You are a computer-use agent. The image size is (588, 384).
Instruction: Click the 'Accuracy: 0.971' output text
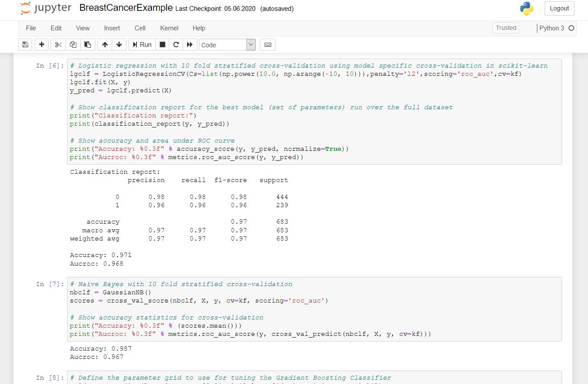click(100, 255)
